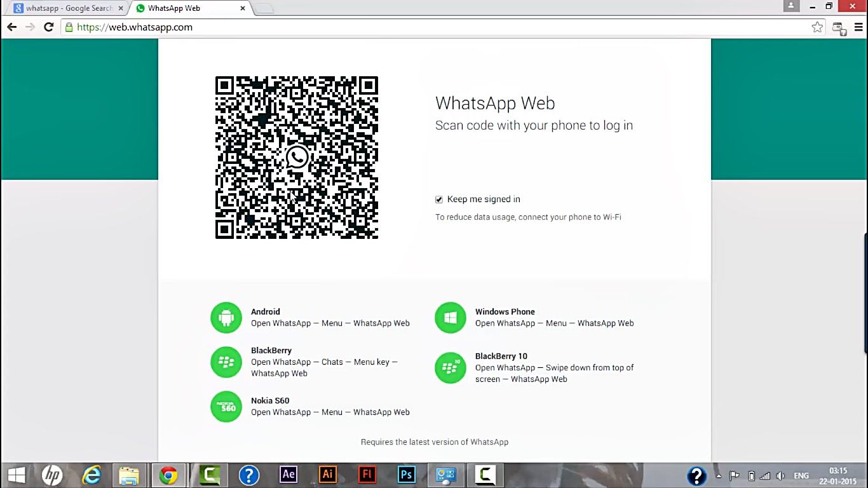Uncheck the Keep me signed in checkbox

tap(439, 200)
